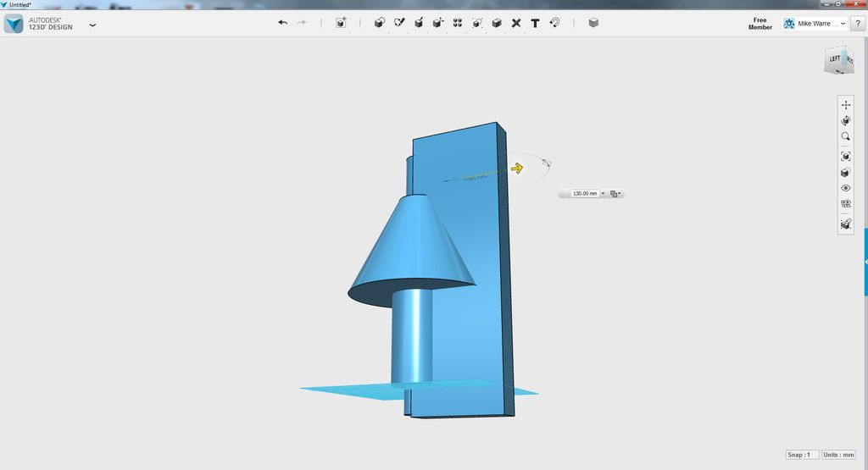Image resolution: width=868 pixels, height=470 pixels.
Task: Click the Zoom magnifier in navigation bar
Action: click(x=845, y=136)
